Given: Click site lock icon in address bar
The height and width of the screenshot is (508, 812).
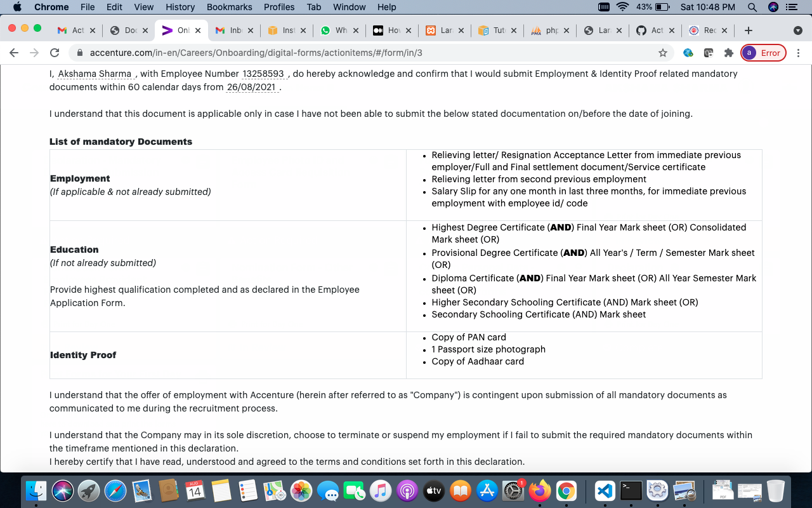Looking at the screenshot, I should point(80,53).
